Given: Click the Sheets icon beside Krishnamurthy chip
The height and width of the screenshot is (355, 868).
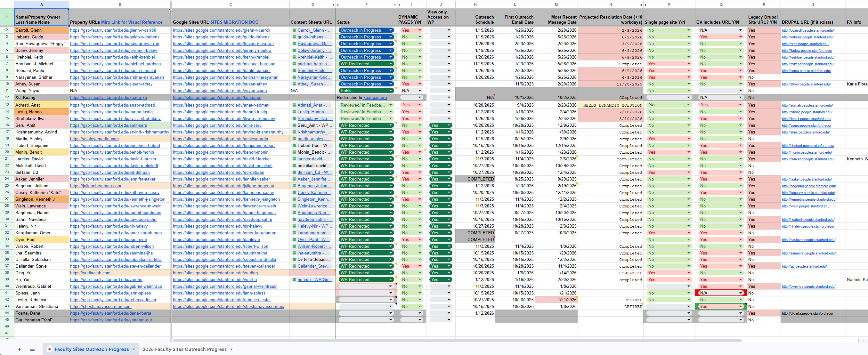Looking at the screenshot, I should click(x=294, y=132).
